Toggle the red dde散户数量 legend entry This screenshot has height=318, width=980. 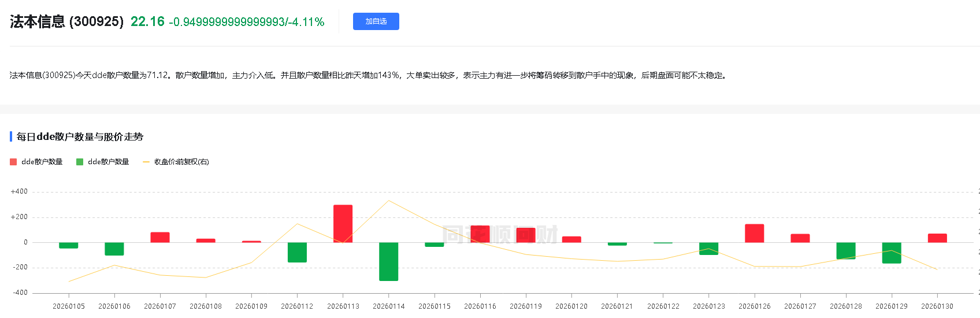point(36,162)
